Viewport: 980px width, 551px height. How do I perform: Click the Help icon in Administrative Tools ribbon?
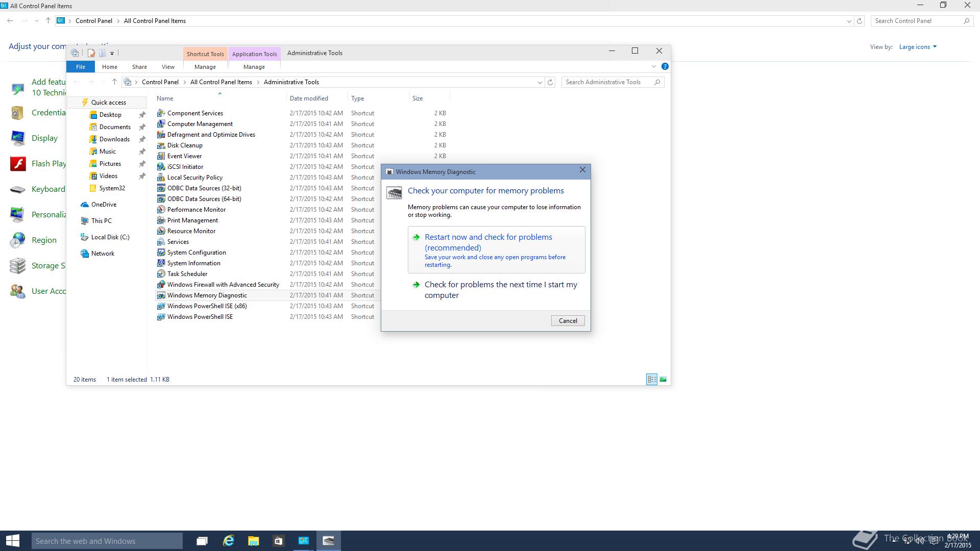pos(665,66)
